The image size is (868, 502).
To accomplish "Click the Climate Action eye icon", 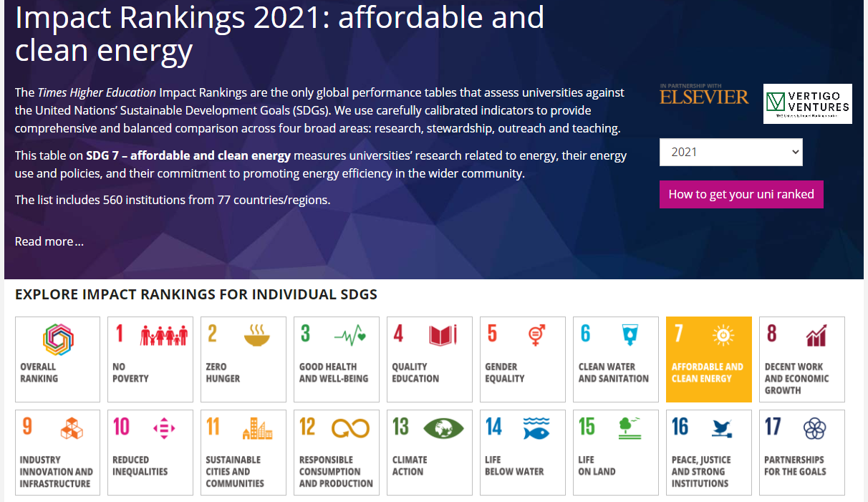I will coord(443,428).
